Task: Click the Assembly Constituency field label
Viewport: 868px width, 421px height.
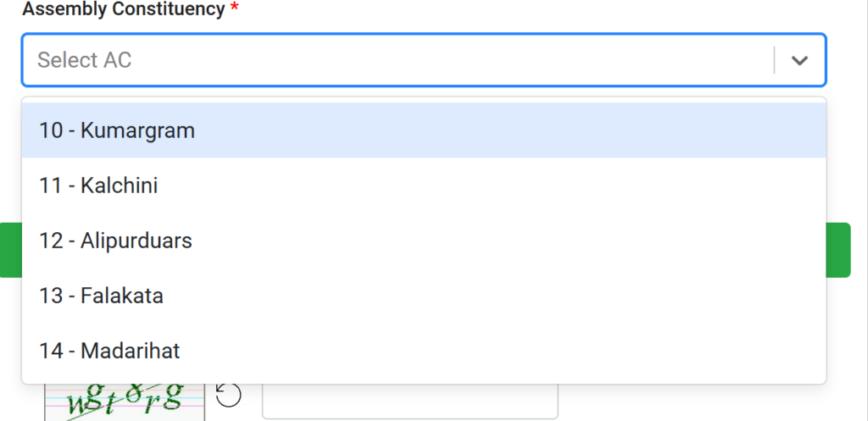Action: tap(124, 9)
